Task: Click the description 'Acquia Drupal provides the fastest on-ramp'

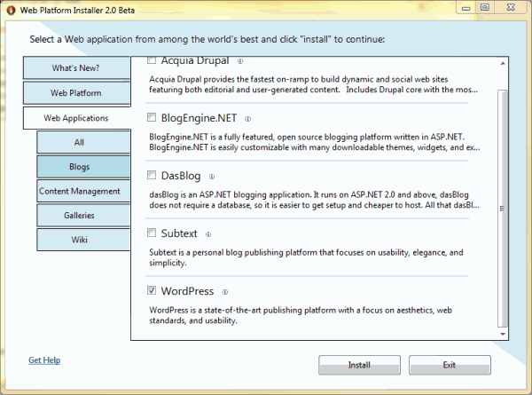Action: point(314,84)
